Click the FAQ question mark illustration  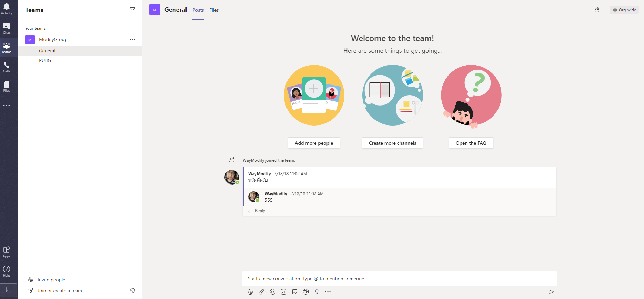point(471,96)
